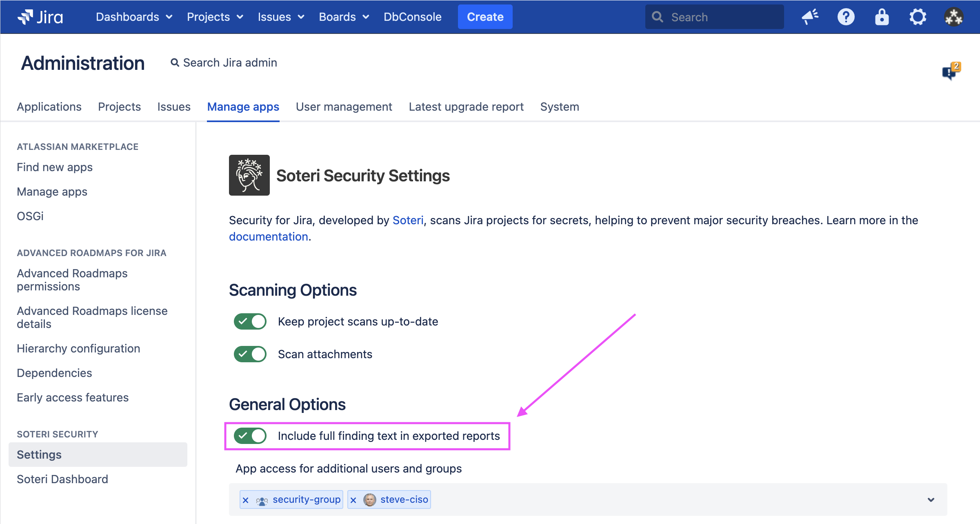Switch to the System tab
Viewport: 980px width, 524px height.
[559, 107]
